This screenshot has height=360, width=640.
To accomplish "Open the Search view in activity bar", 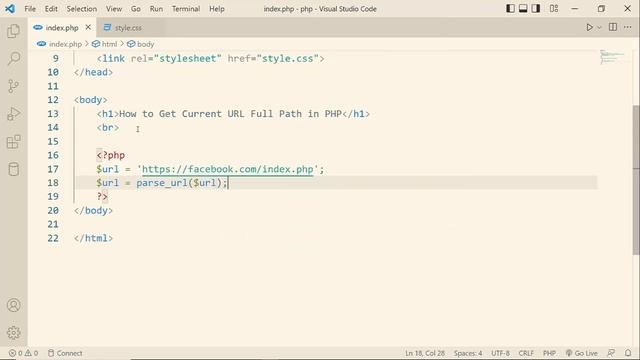I will click(13, 58).
